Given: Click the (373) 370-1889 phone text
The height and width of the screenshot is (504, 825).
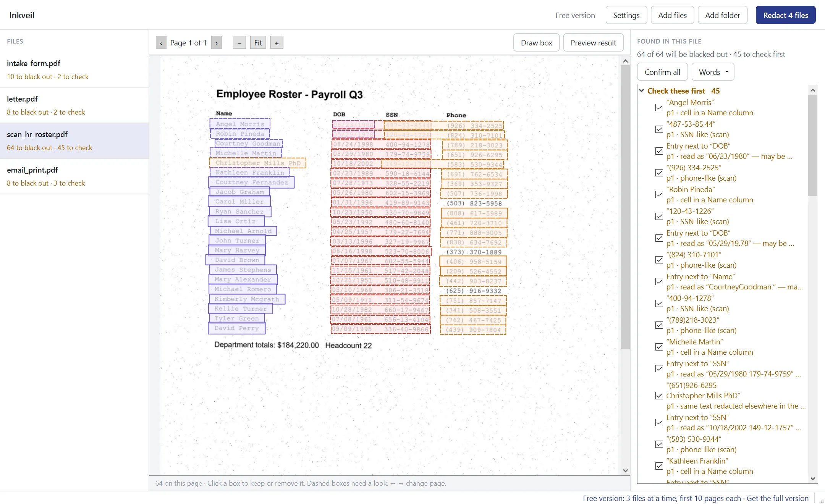Looking at the screenshot, I should click(474, 252).
